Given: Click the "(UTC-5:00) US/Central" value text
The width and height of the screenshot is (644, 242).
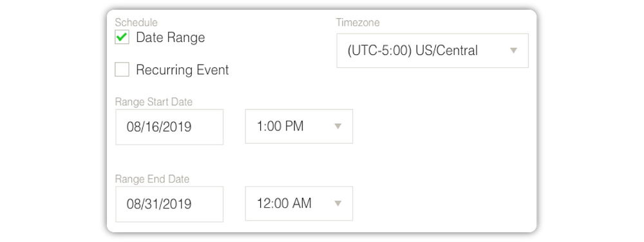Looking at the screenshot, I should tap(413, 50).
